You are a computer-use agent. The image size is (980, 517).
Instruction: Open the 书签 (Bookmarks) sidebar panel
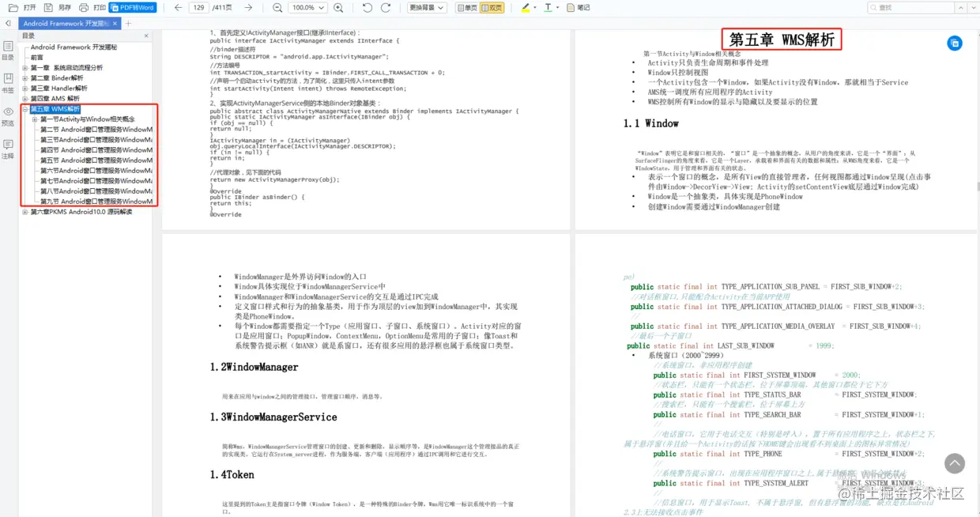8,84
